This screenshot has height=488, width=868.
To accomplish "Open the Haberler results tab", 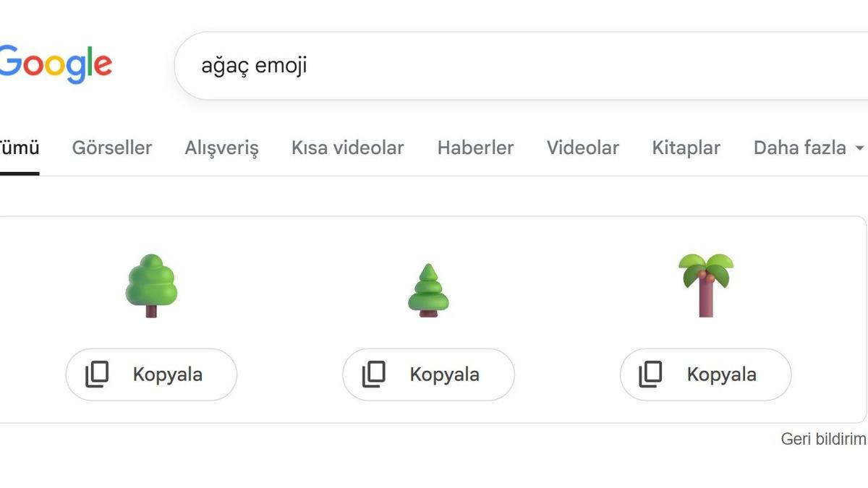I will 475,147.
